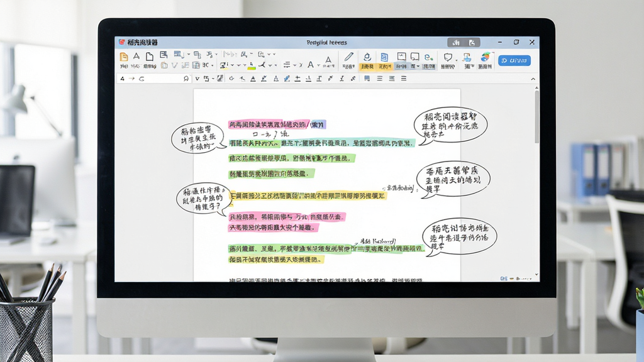Click the app logo in the title bar
This screenshot has width=644, height=362.
121,42
